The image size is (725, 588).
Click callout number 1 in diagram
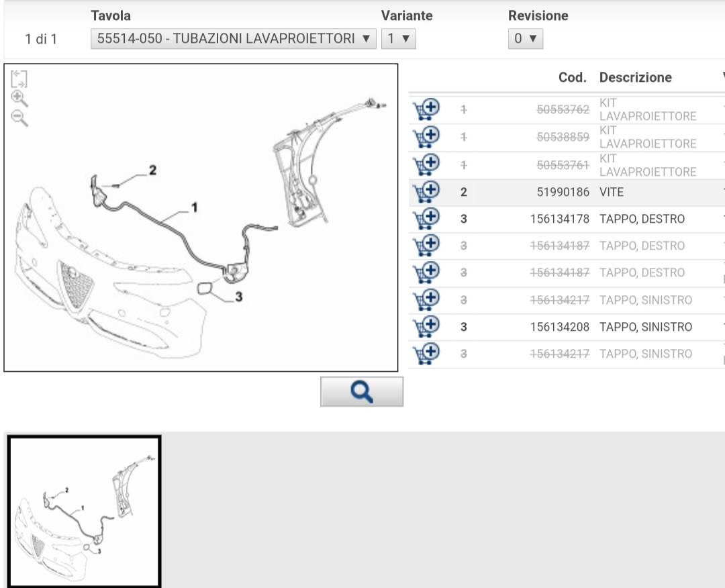[195, 207]
